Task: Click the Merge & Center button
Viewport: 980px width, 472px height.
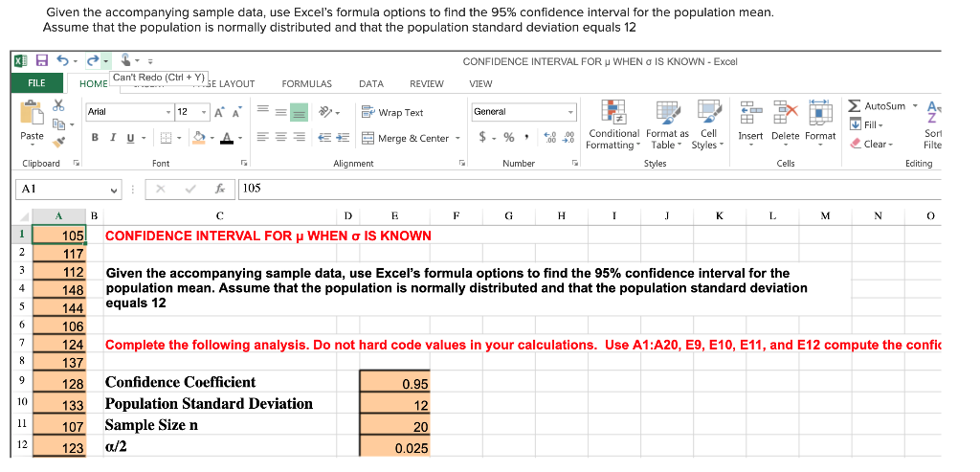Action: 406,138
